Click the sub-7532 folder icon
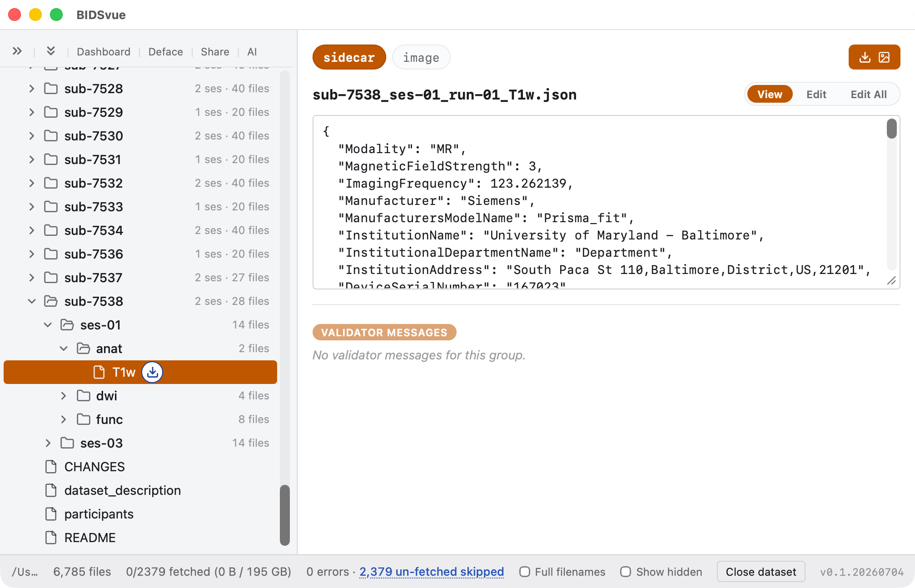The width and height of the screenshot is (915, 588). tap(51, 183)
